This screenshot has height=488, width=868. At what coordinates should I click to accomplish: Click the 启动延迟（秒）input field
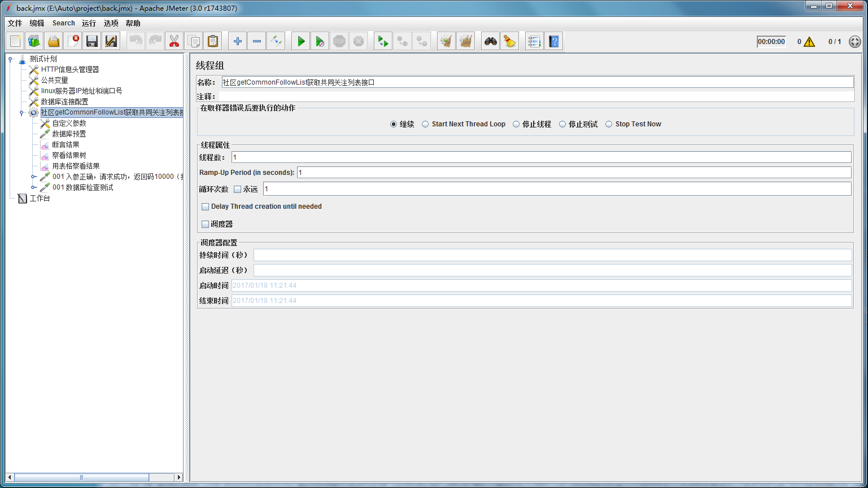click(552, 270)
